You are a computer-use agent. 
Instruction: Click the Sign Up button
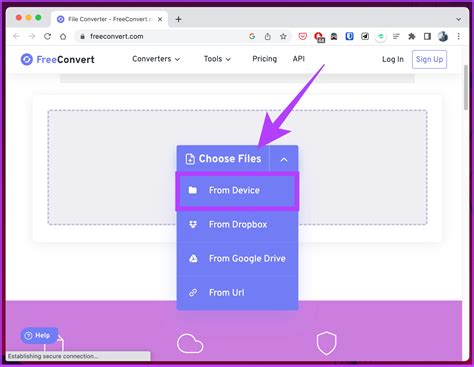click(429, 59)
